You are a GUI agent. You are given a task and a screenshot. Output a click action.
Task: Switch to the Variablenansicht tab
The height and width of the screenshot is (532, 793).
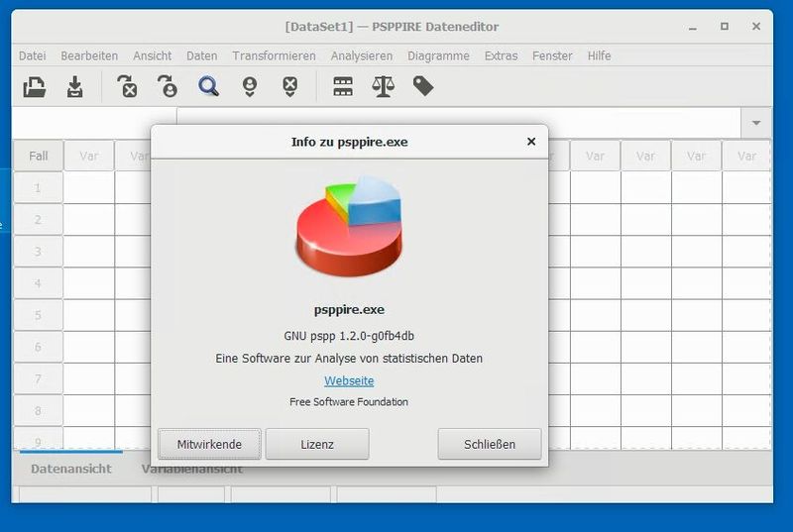click(191, 469)
